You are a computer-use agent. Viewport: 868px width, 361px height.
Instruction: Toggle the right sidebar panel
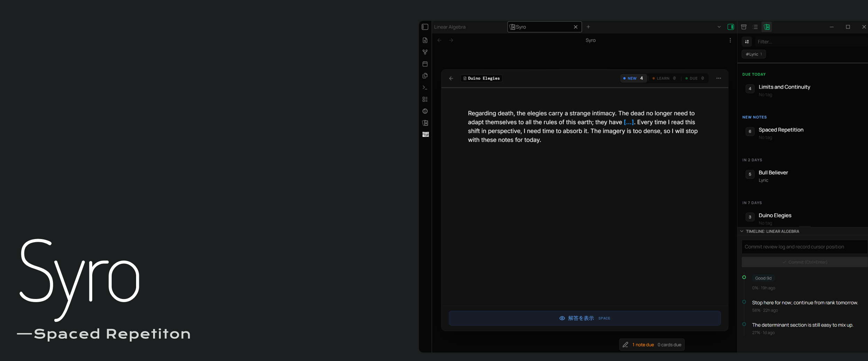(731, 27)
